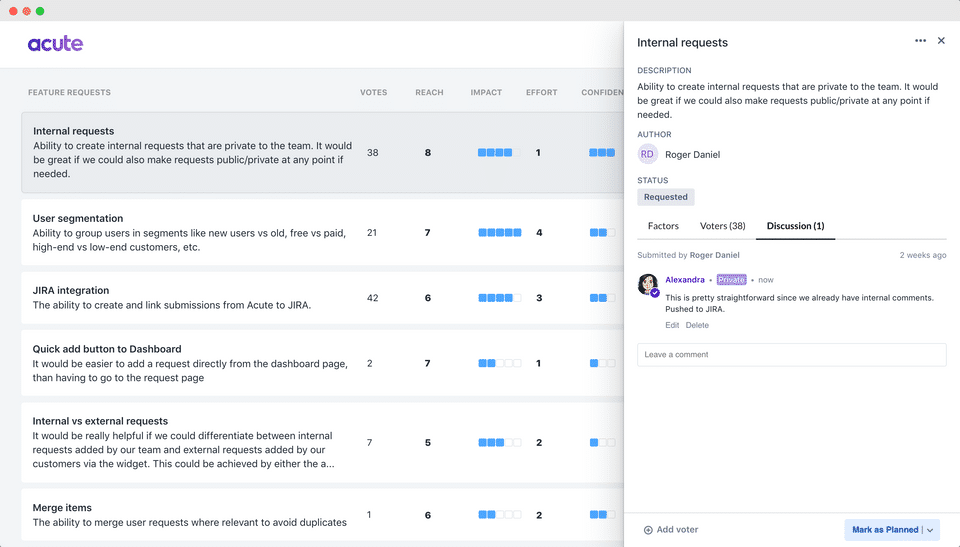Click confidence bar for User segmentation row
The height and width of the screenshot is (547, 960).
[602, 233]
